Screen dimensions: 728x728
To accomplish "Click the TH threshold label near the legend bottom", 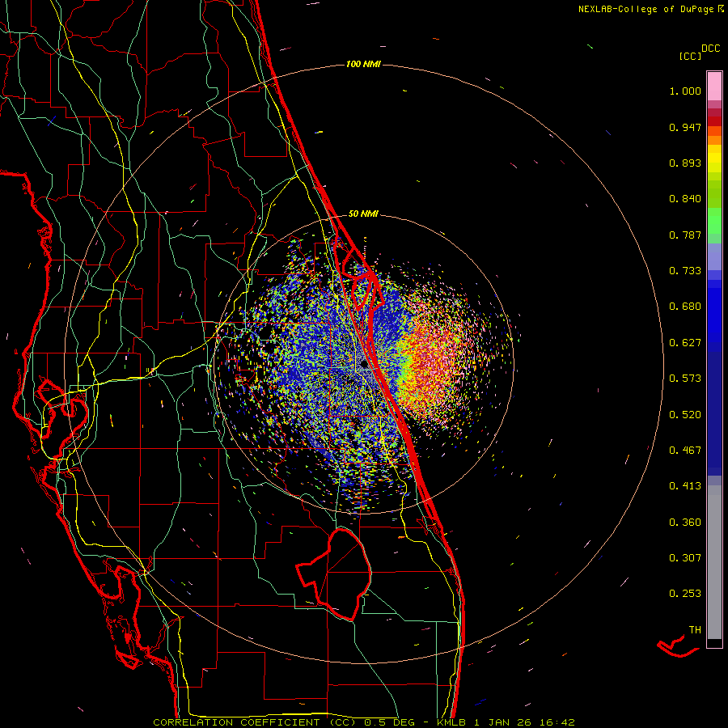I will 695,630.
